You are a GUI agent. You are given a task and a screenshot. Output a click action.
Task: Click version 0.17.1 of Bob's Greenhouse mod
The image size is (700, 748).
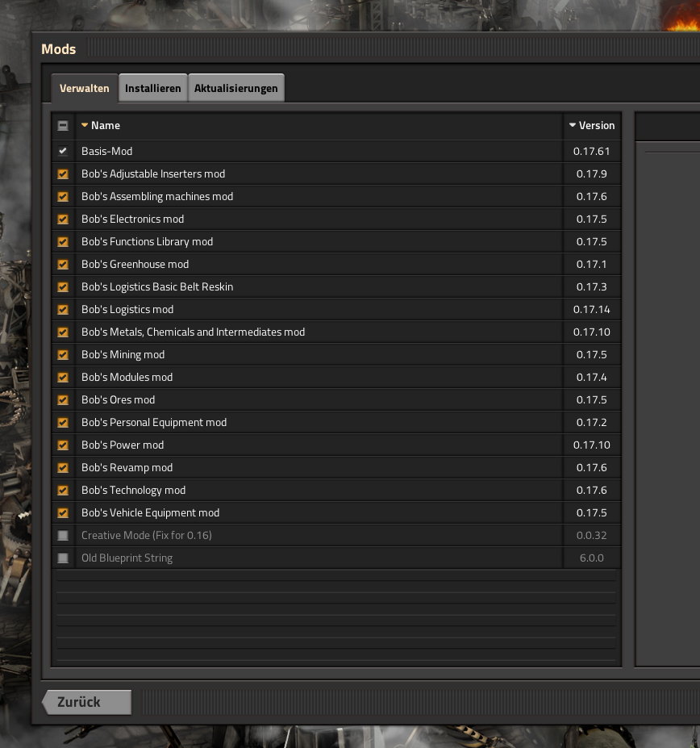click(x=592, y=265)
